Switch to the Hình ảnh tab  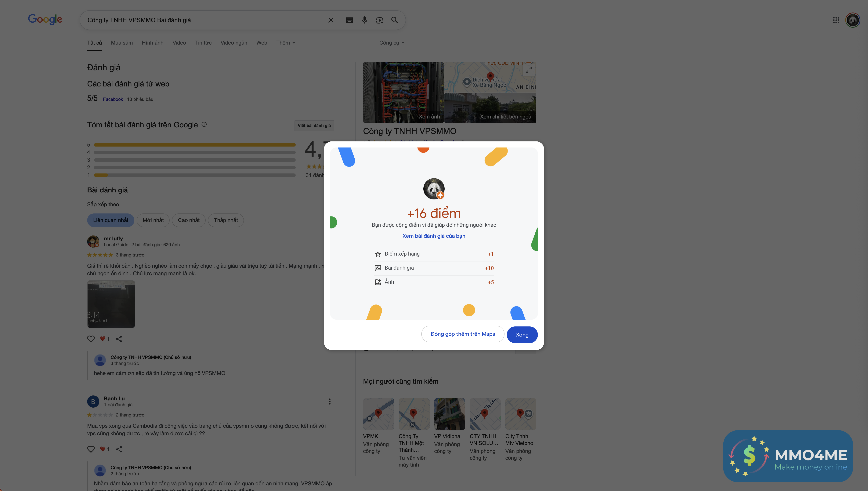(152, 43)
